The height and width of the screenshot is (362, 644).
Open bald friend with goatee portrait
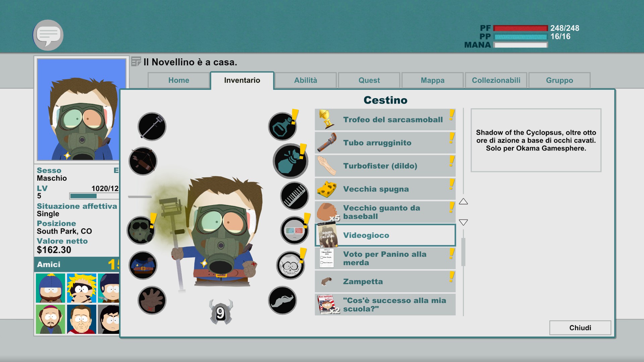[51, 319]
